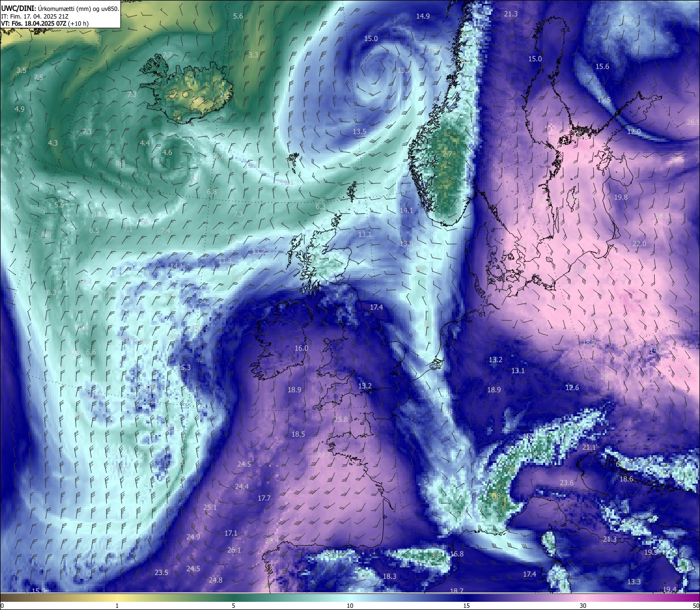This screenshot has width=700, height=610.
Task: Click the 'VT: Fös. 18.04.2025 07Z (+10 h)' line
Action: (x=45, y=24)
